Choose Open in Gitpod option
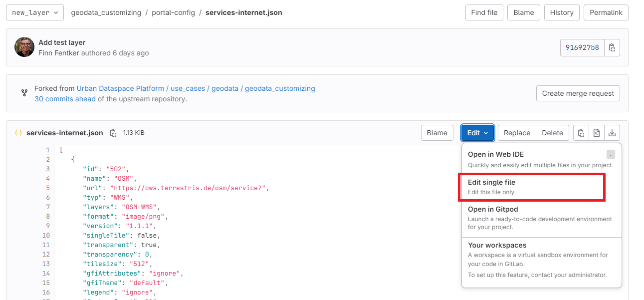The height and width of the screenshot is (300, 644). (x=542, y=218)
